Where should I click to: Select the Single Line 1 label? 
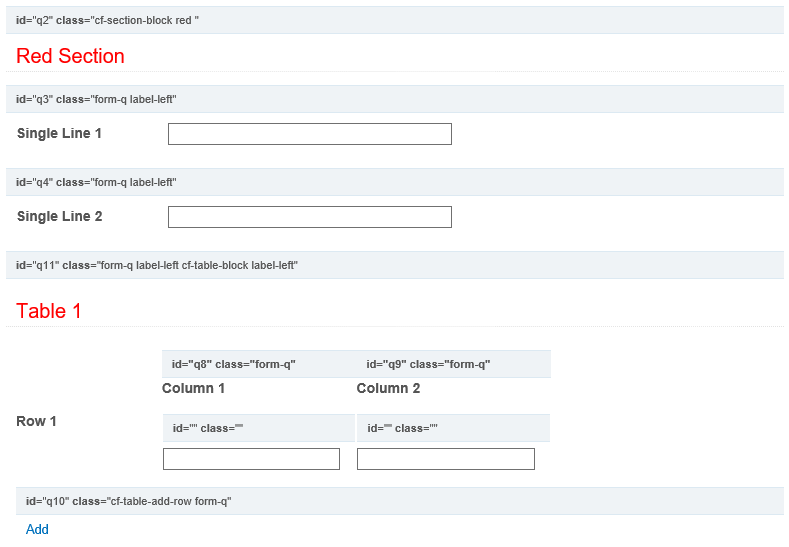pos(59,133)
